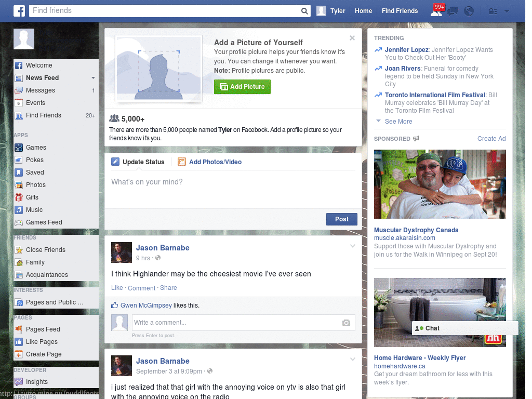Share the Highlander post
This screenshot has height=399, width=532.
click(x=168, y=288)
